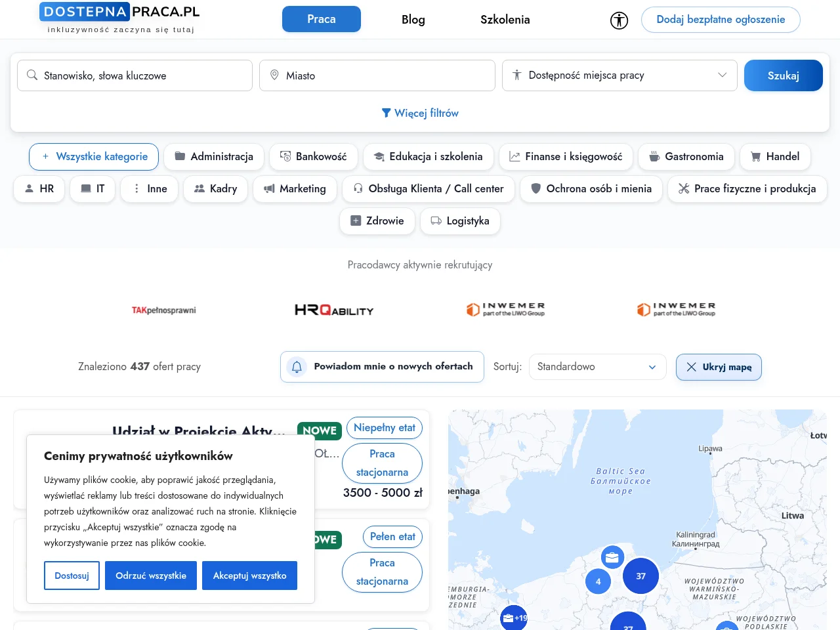This screenshot has width=840, height=630.
Task: Filter by Ochrona osób i mienia
Action: pos(591,188)
